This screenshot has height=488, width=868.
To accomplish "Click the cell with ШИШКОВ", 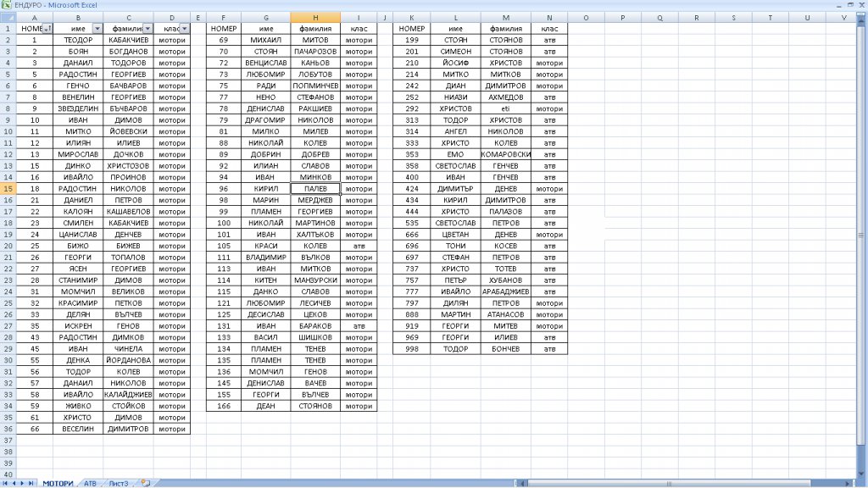I will pyautogui.click(x=315, y=337).
